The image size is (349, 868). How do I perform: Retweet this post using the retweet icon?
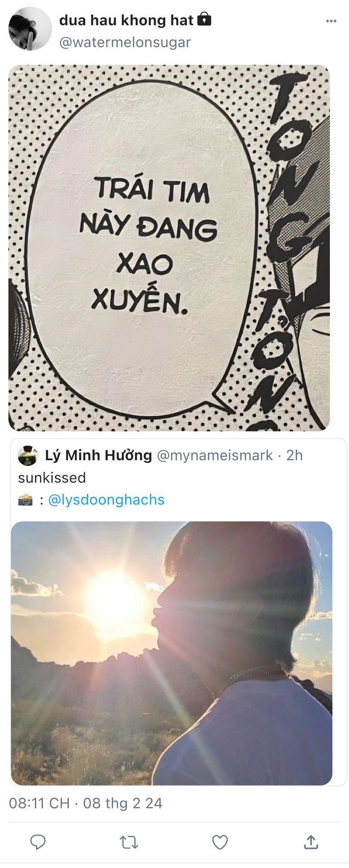click(129, 842)
